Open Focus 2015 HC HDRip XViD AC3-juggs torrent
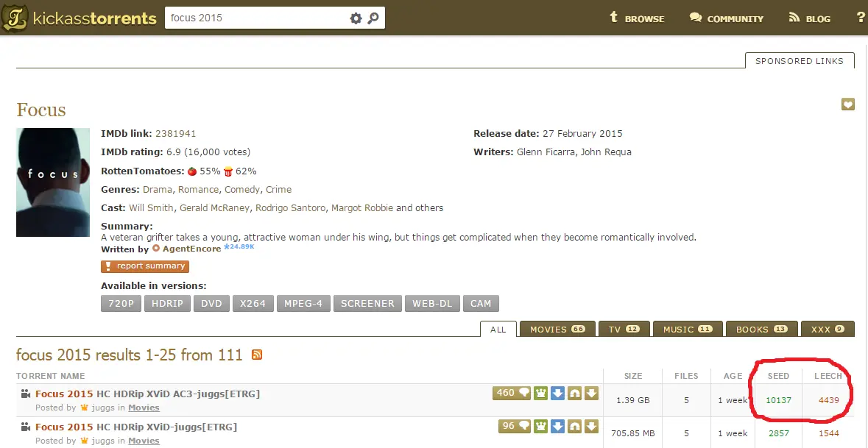This screenshot has height=448, width=868. [147, 394]
